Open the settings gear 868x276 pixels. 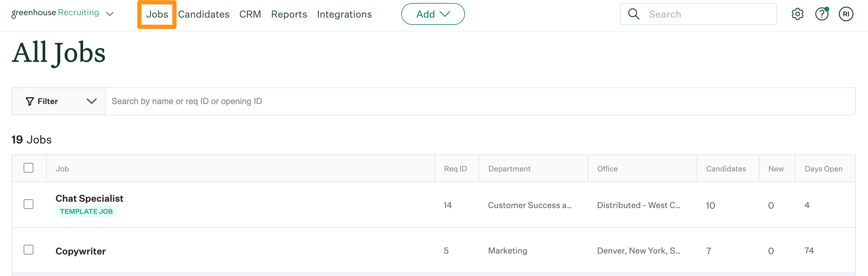[x=798, y=14]
